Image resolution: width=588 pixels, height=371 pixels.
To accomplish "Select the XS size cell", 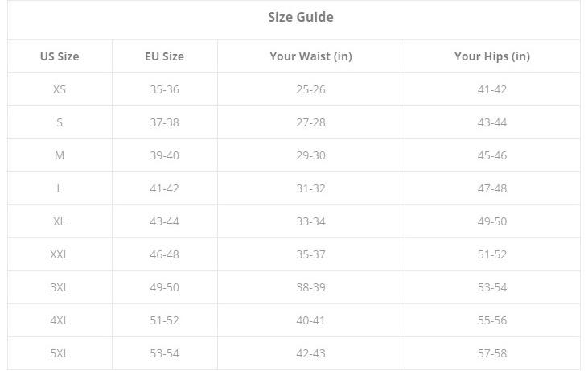I will [60, 89].
